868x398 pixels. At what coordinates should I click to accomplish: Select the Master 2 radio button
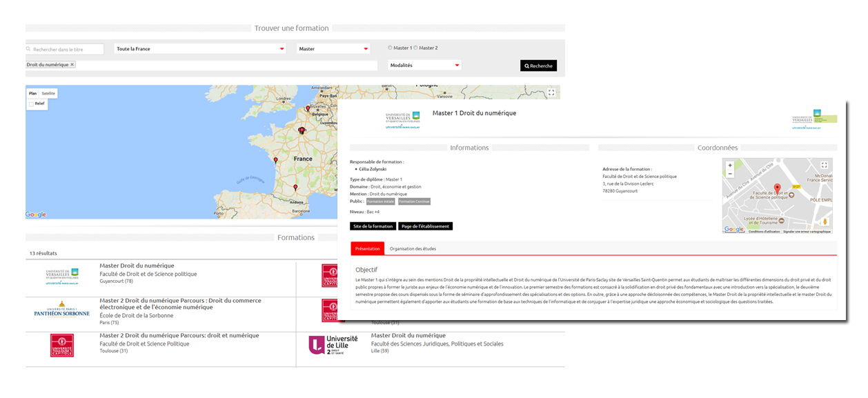415,48
